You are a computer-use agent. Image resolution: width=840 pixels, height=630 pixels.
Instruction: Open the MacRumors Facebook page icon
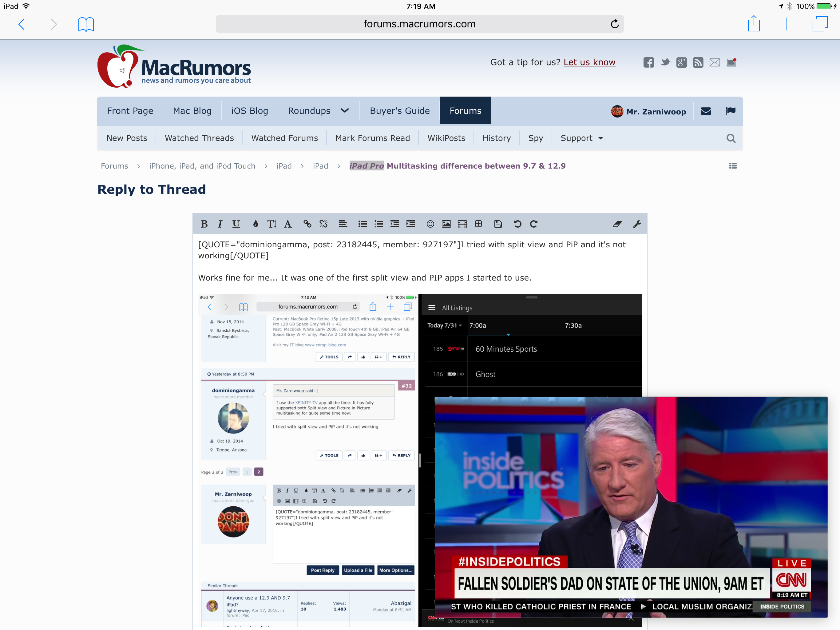649,62
